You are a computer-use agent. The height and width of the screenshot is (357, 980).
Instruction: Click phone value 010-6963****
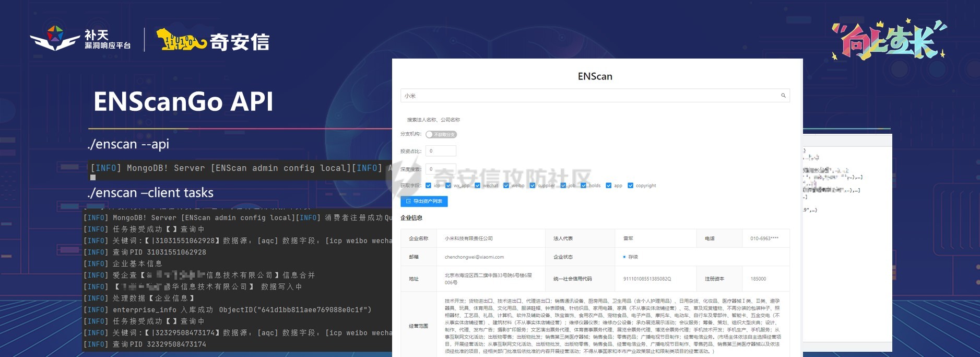tap(764, 238)
